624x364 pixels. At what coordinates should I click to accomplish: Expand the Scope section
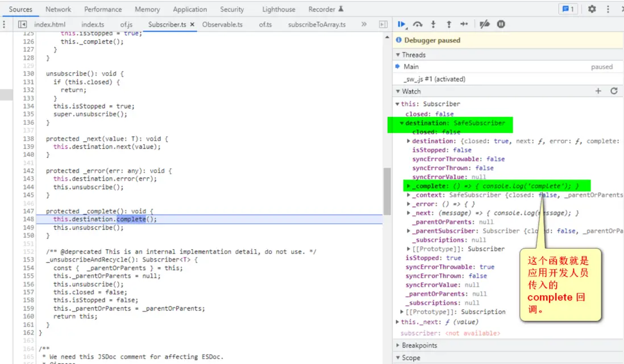coord(411,358)
